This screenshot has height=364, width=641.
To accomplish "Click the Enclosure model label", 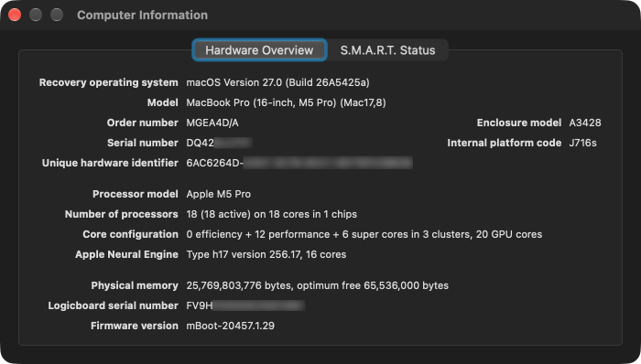I will click(519, 123).
